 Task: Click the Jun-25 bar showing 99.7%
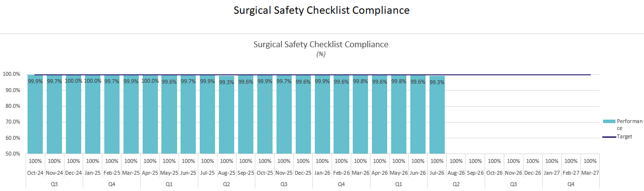coord(188,114)
